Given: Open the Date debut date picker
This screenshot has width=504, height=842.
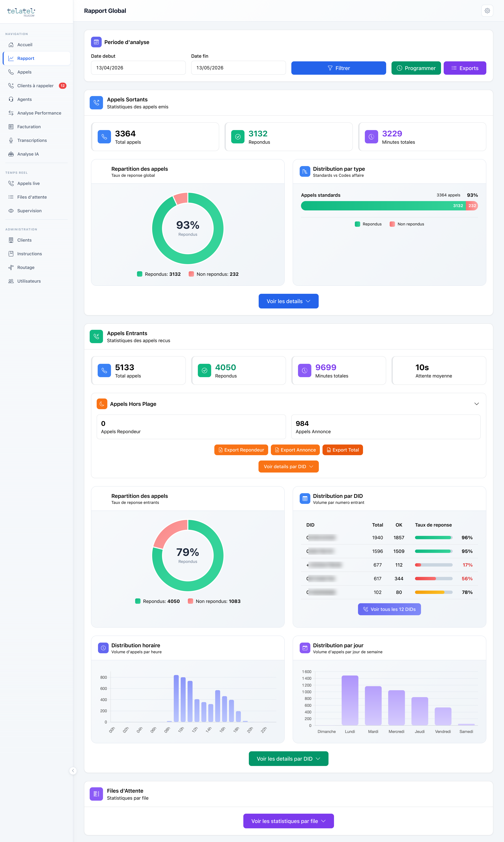Looking at the screenshot, I should tap(138, 68).
